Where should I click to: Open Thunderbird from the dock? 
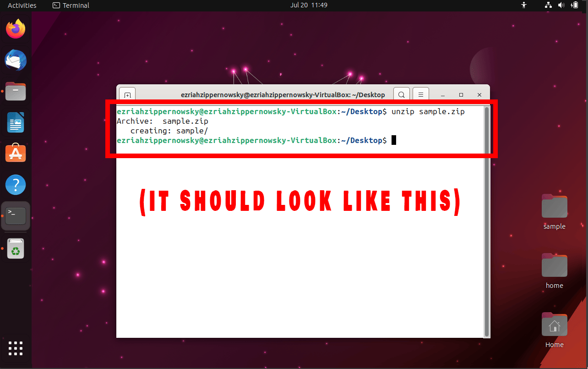tap(15, 60)
